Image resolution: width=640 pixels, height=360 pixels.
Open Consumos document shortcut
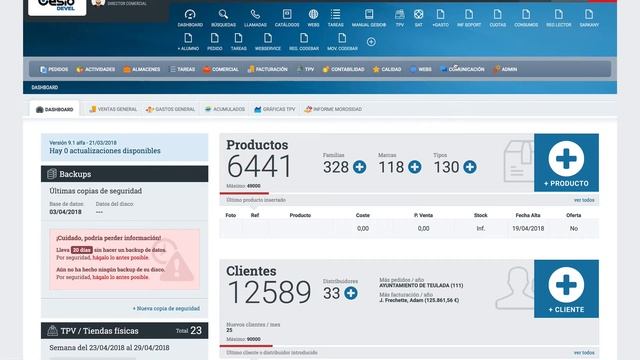click(x=526, y=18)
